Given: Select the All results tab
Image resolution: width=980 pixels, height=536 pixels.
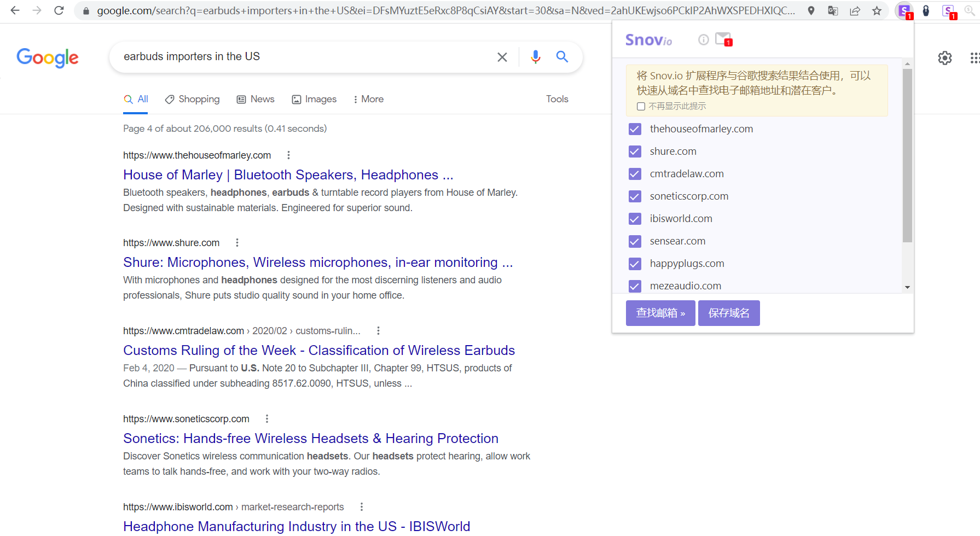Looking at the screenshot, I should pos(136,99).
